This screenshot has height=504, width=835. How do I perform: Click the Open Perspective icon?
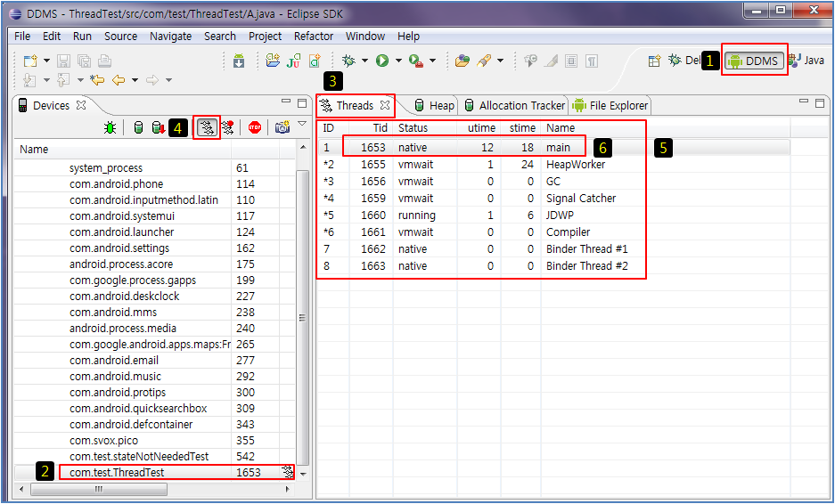[654, 61]
